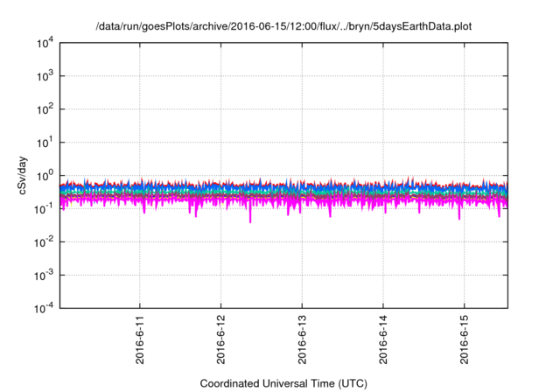Select the cSv/day y-axis label
Image resolution: width=560 pixels, height=392 pixels.
[22, 175]
